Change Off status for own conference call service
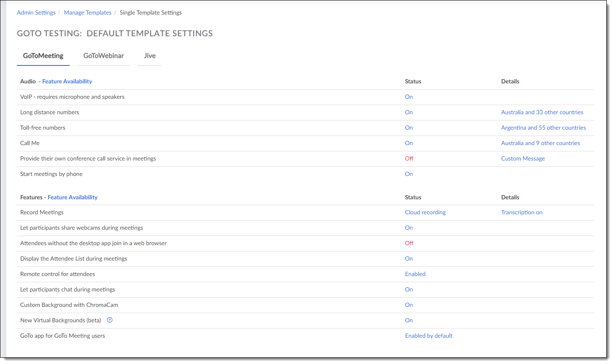 409,158
